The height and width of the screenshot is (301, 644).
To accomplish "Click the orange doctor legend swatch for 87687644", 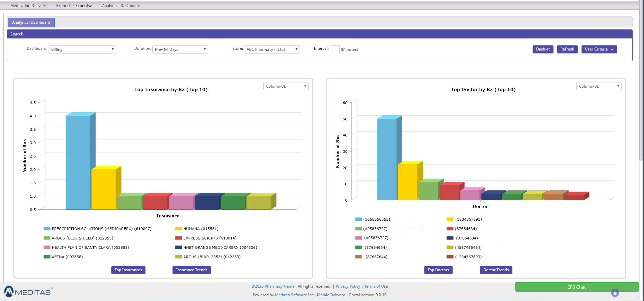I will click(358, 257).
